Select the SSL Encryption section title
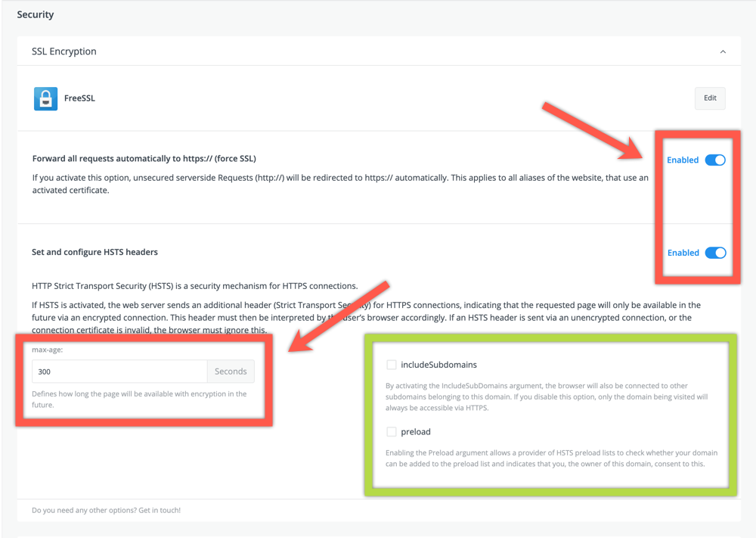The width and height of the screenshot is (756, 538). [64, 51]
